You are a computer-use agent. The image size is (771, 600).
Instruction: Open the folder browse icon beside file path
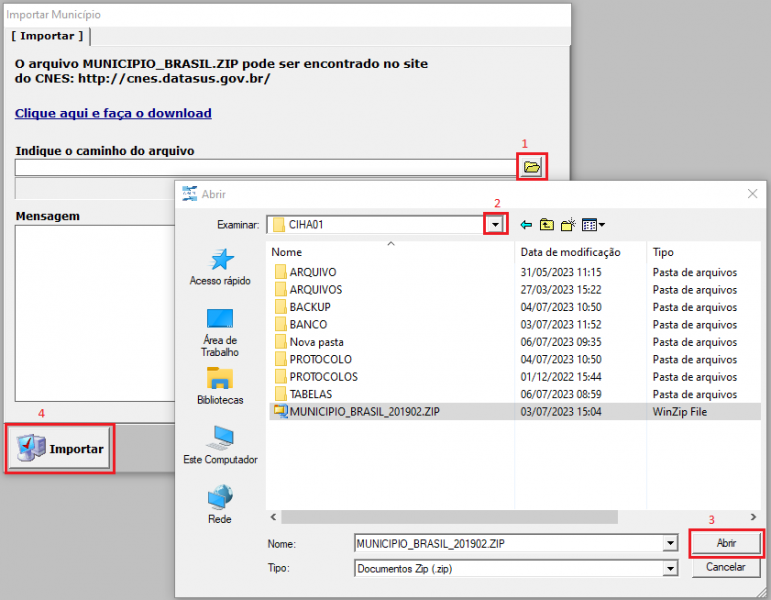tap(532, 167)
